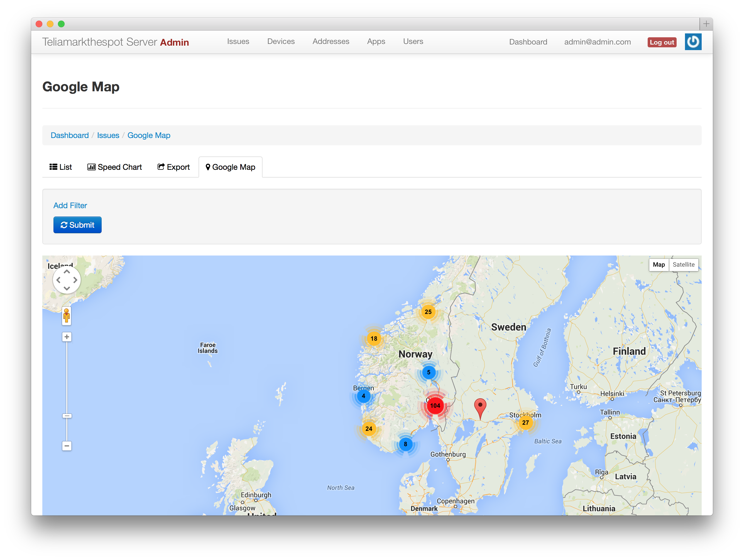
Task: Pan the map using the up arrow
Action: tap(67, 272)
